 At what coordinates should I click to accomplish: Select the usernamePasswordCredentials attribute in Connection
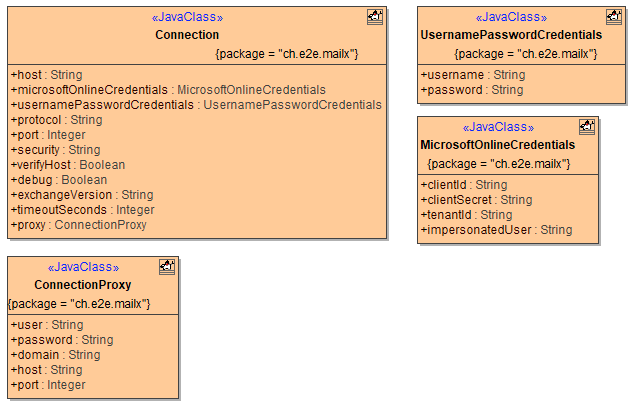[196, 105]
